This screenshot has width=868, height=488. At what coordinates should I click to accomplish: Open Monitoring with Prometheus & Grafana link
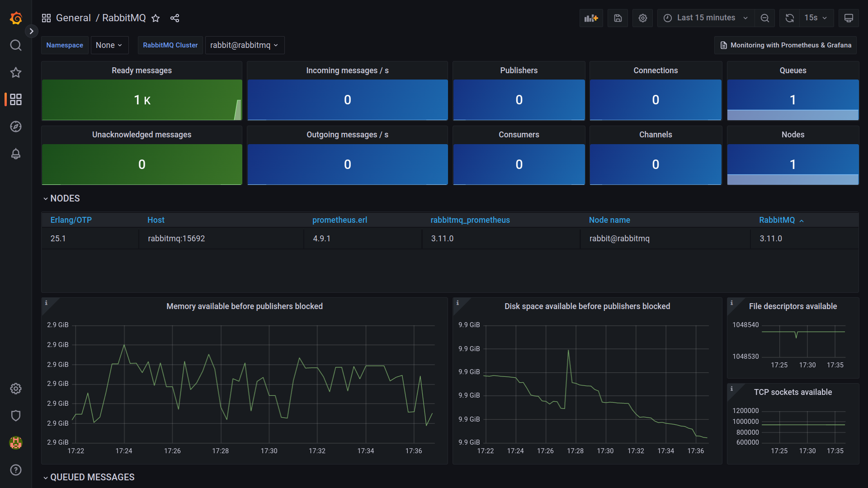coord(785,45)
